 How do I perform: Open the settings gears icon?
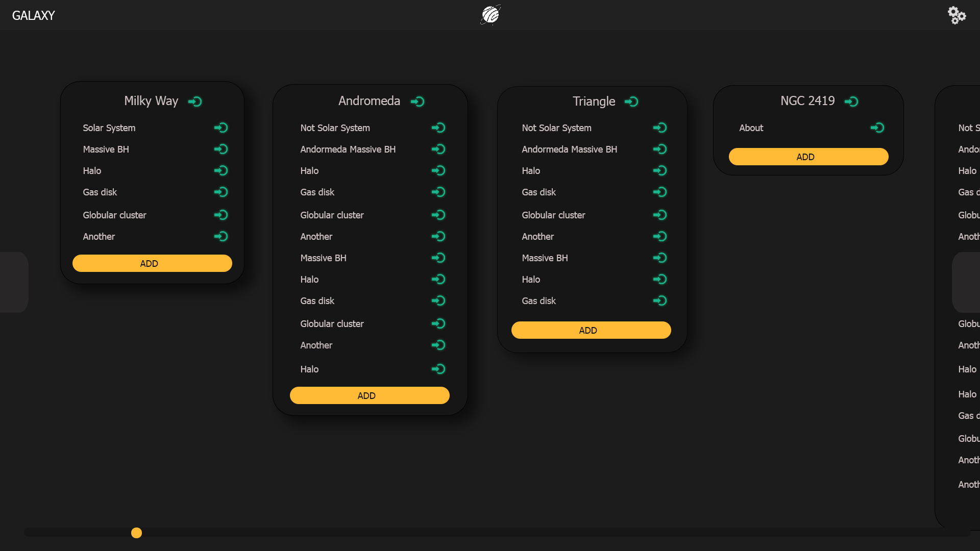[x=957, y=15]
